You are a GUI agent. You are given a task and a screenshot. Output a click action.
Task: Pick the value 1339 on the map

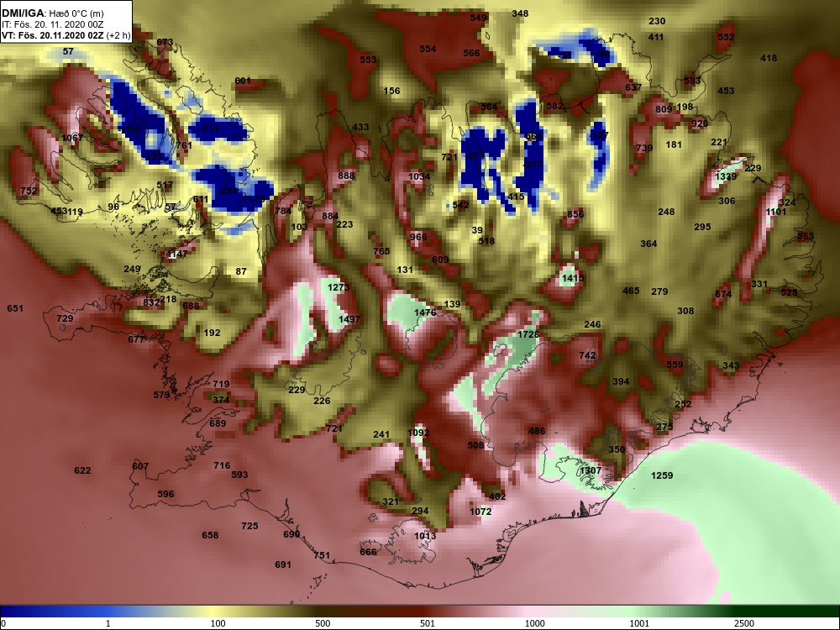point(726,176)
